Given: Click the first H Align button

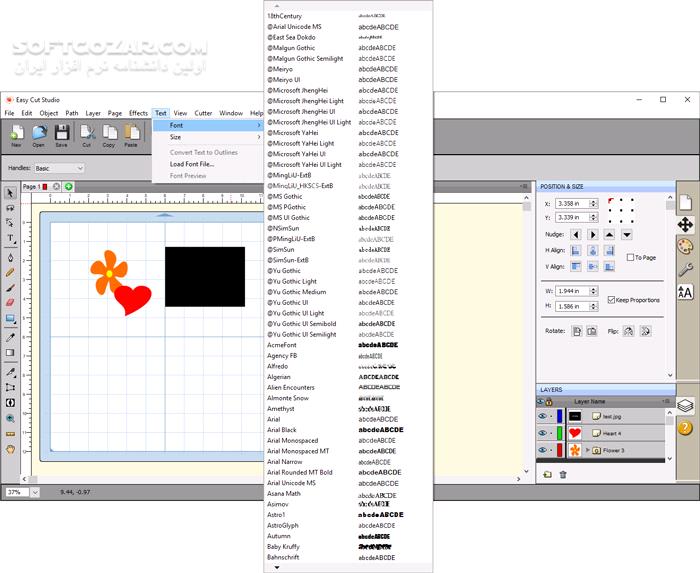Looking at the screenshot, I should [x=576, y=250].
